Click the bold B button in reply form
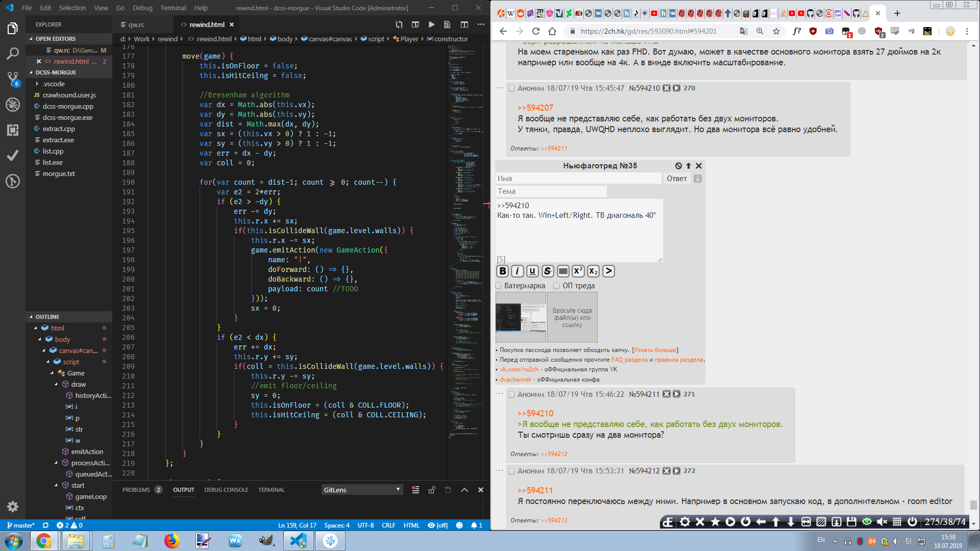The image size is (980, 551). click(x=503, y=271)
